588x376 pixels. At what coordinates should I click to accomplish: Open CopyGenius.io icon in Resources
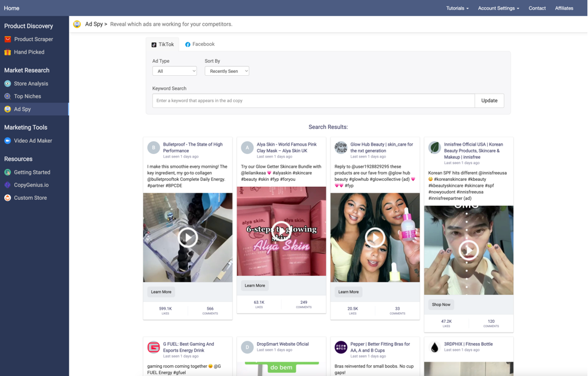(x=8, y=185)
